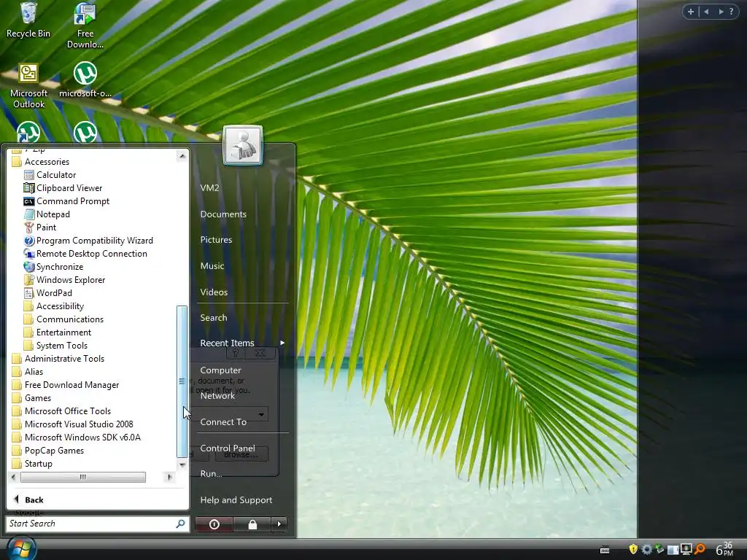Launch Paint

(40, 227)
